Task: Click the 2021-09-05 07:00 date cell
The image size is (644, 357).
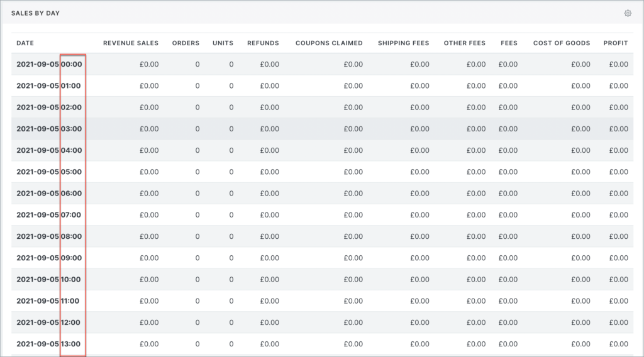Action: coord(48,215)
